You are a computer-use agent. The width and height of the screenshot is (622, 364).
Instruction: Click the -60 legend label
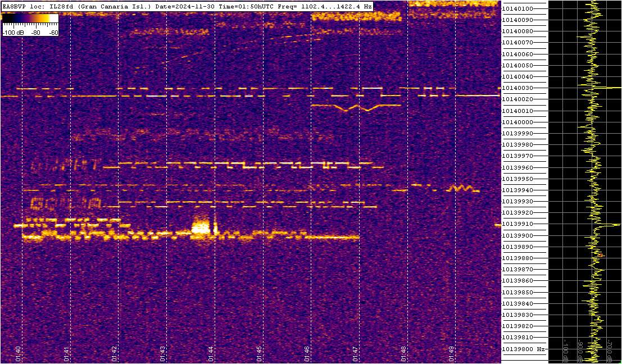[x=53, y=33]
